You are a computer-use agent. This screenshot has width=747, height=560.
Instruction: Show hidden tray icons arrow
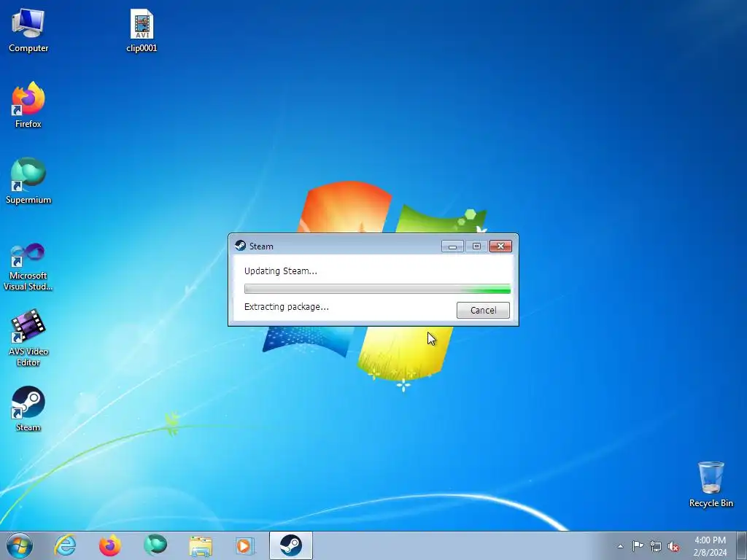(x=620, y=546)
